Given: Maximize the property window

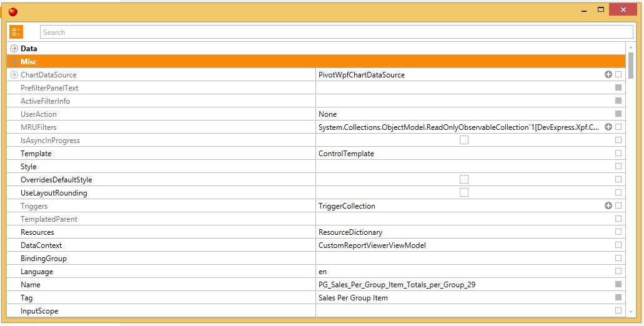Looking at the screenshot, I should (x=601, y=9).
